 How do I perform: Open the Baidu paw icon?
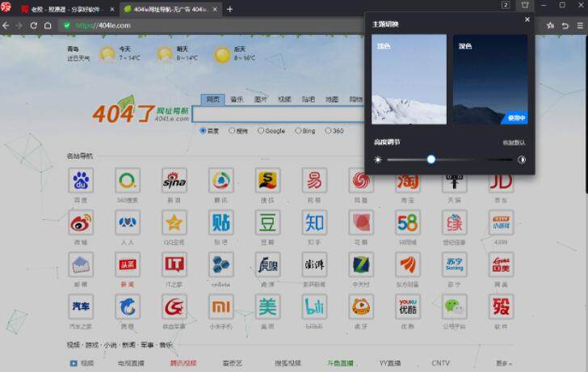click(x=81, y=180)
